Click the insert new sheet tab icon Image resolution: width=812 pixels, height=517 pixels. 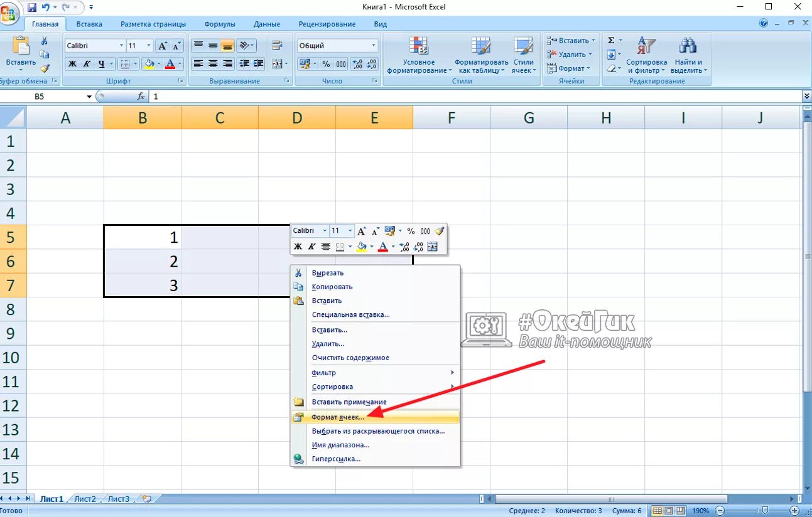coord(147,499)
